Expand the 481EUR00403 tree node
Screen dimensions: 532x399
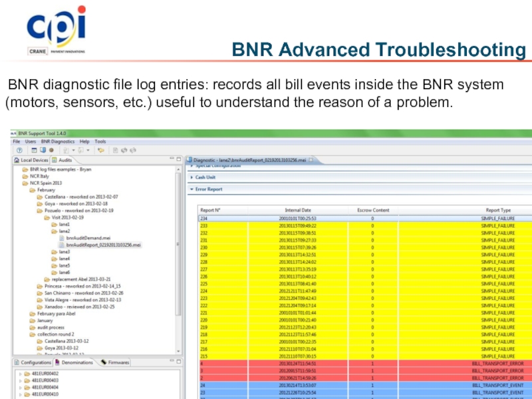tap(21, 380)
